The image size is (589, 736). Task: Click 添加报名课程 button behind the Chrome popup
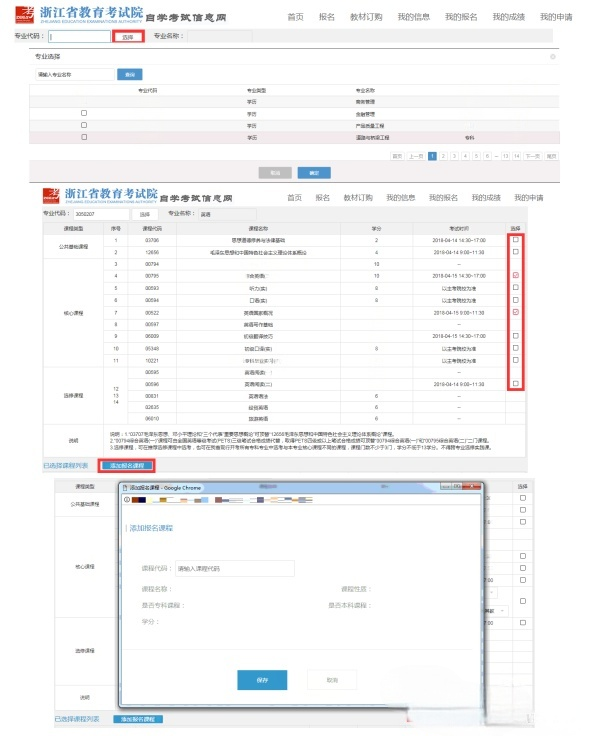point(138,719)
